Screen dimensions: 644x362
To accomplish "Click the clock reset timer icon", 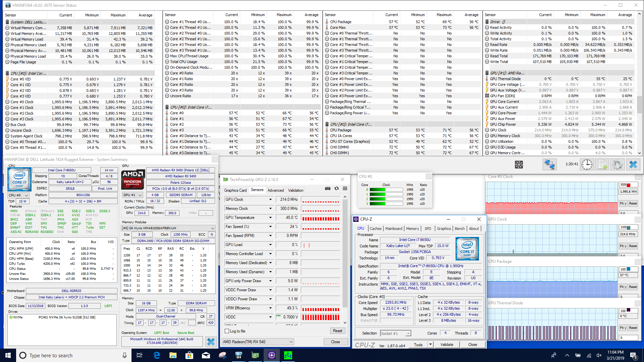I will [587, 165].
